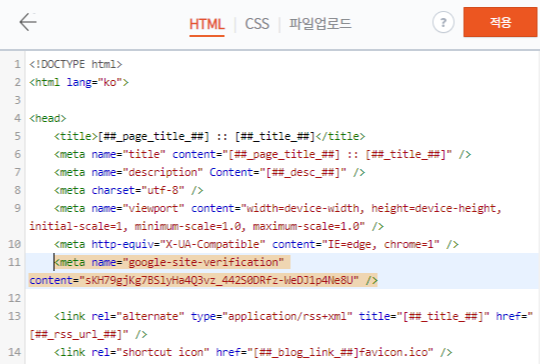The height and width of the screenshot is (364, 540).
Task: Click the link rel="alternate" line
Action: tap(293, 316)
